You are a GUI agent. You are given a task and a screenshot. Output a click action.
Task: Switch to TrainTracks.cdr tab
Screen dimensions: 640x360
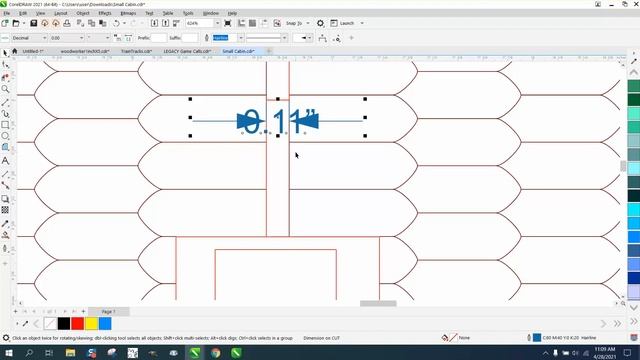pyautogui.click(x=136, y=51)
